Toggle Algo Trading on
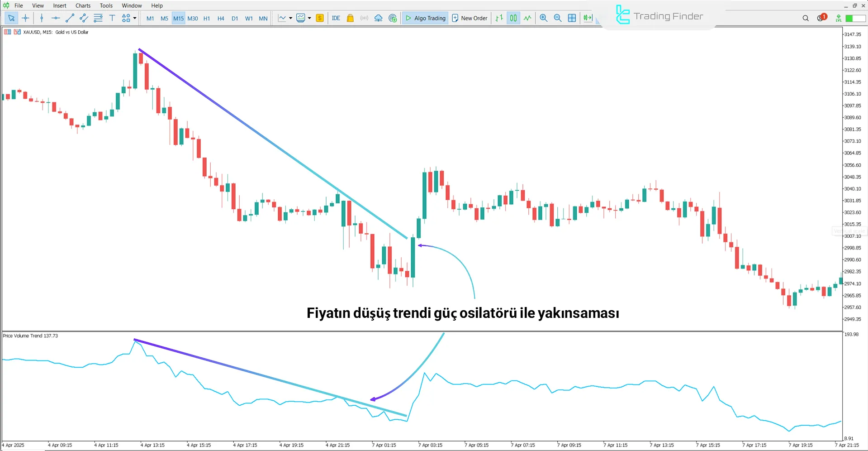Image resolution: width=868 pixels, height=451 pixels. (x=425, y=18)
